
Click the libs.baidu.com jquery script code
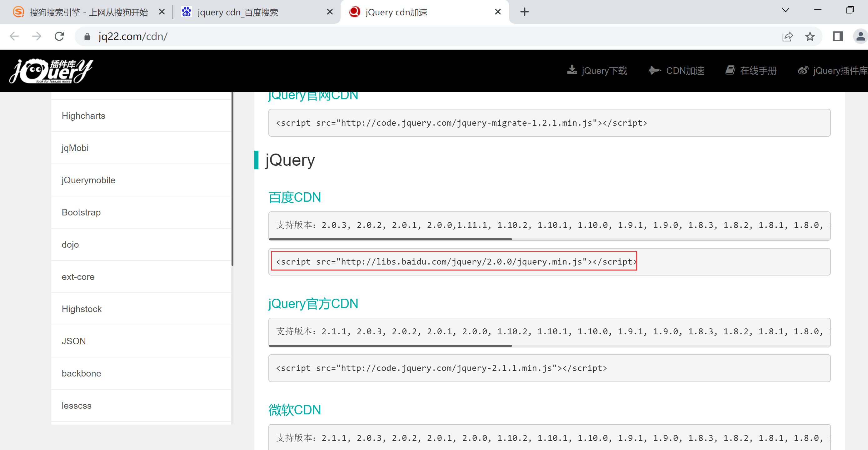tap(456, 261)
